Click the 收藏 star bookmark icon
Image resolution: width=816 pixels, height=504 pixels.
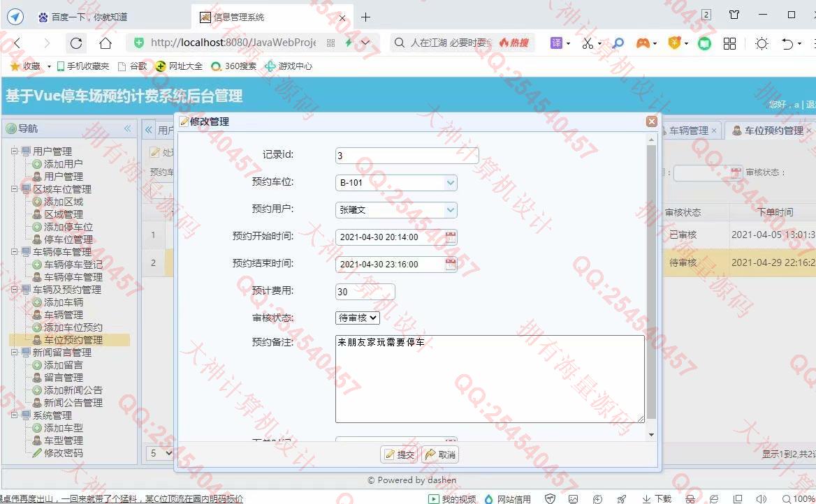coord(15,66)
